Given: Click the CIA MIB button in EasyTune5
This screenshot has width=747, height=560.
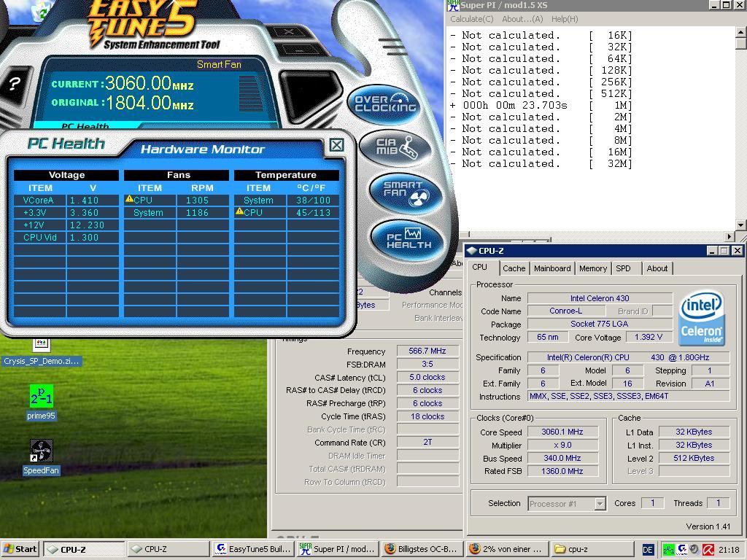Looking at the screenshot, I should (395, 147).
